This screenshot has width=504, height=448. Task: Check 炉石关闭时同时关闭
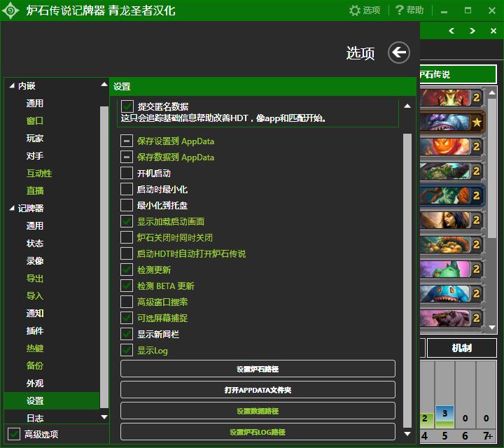click(x=126, y=237)
